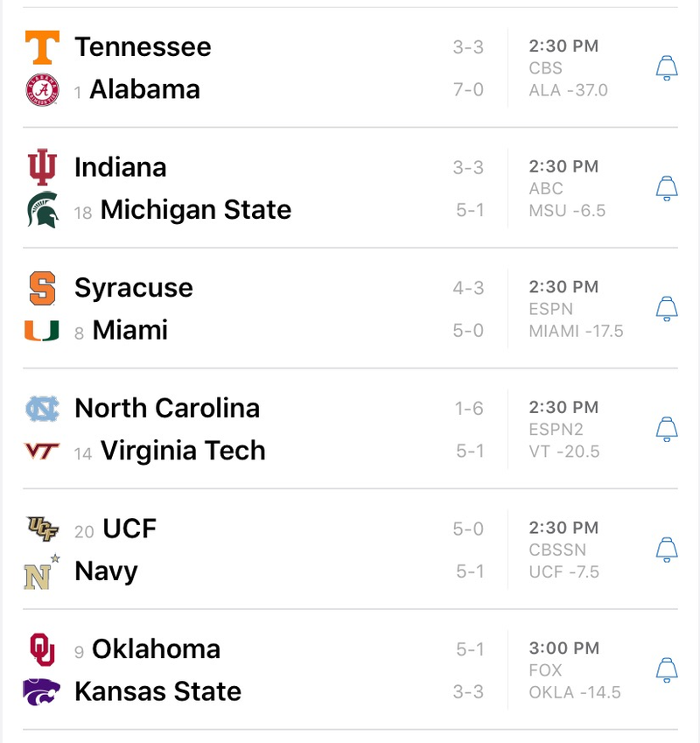Open the North Carolina team name
Screen dimensions: 700x743
coord(167,408)
